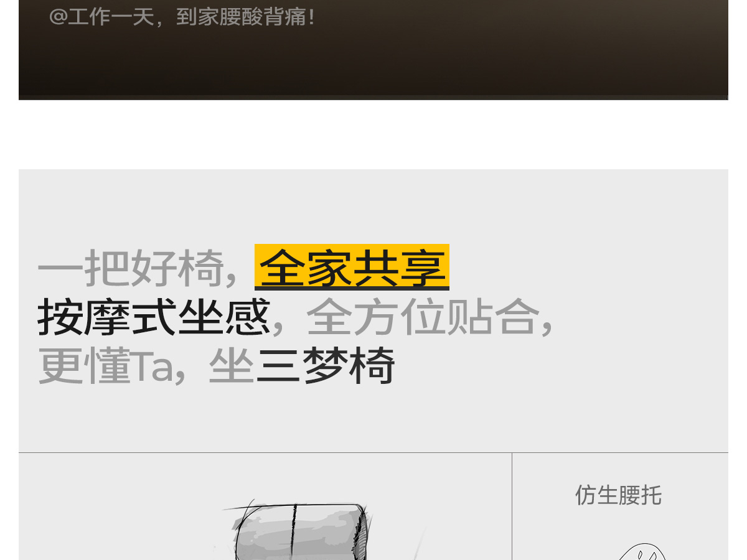The height and width of the screenshot is (560, 747).
Task: Click the gray 全方位贴合 text
Action: coord(422,317)
